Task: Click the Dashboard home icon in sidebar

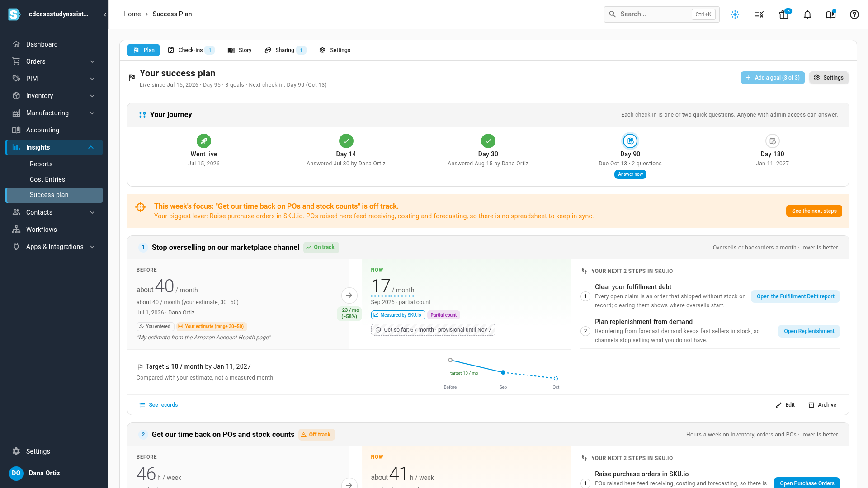Action: pyautogui.click(x=16, y=44)
